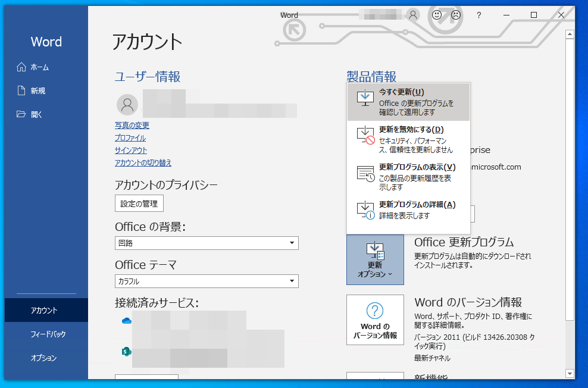Click the disable-updates icon with red prohibition sign

tap(365, 135)
